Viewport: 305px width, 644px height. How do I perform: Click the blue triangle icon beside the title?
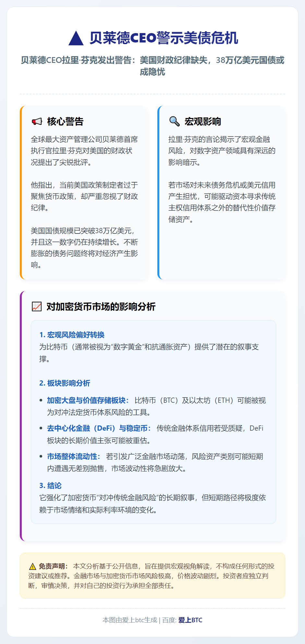(76, 38)
